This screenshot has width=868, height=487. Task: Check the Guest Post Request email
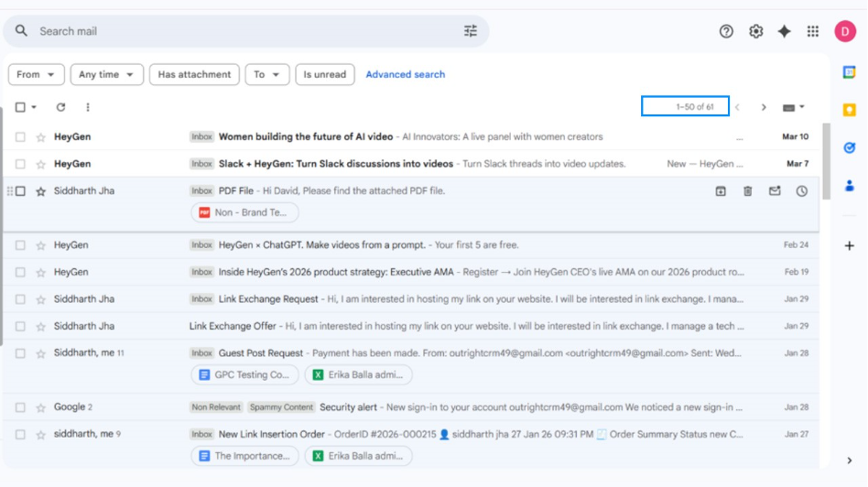pos(20,353)
